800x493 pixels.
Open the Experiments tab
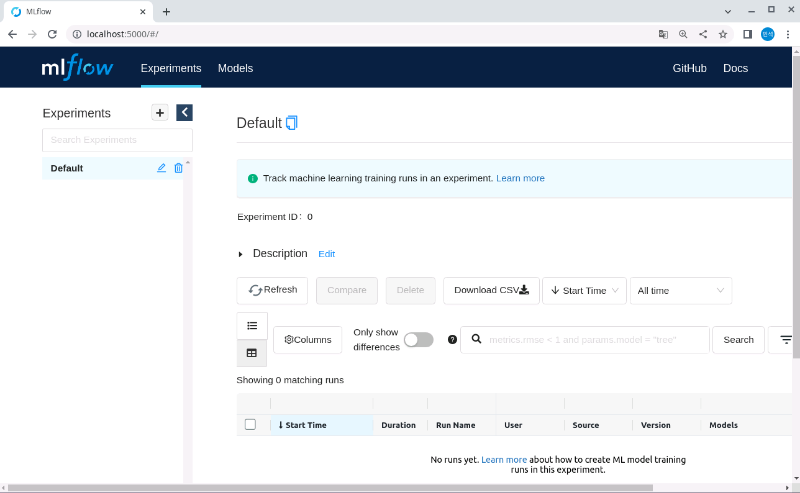click(171, 68)
